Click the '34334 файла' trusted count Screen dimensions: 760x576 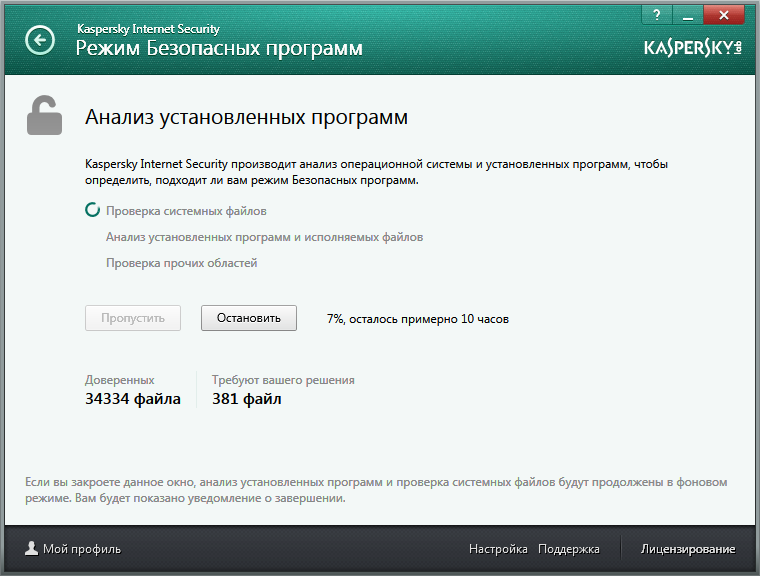click(133, 399)
